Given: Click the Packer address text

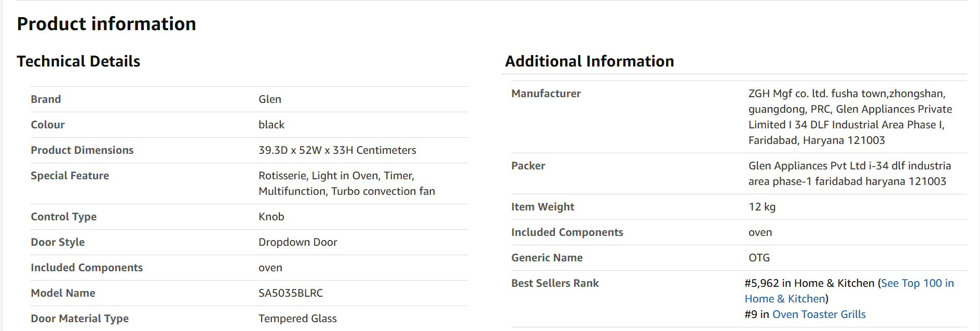Looking at the screenshot, I should (850, 174).
